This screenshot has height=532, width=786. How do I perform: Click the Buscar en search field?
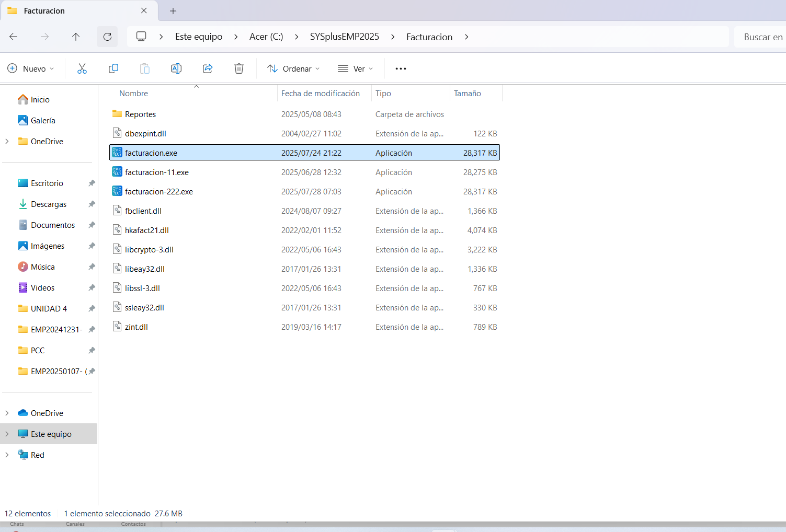coord(760,37)
